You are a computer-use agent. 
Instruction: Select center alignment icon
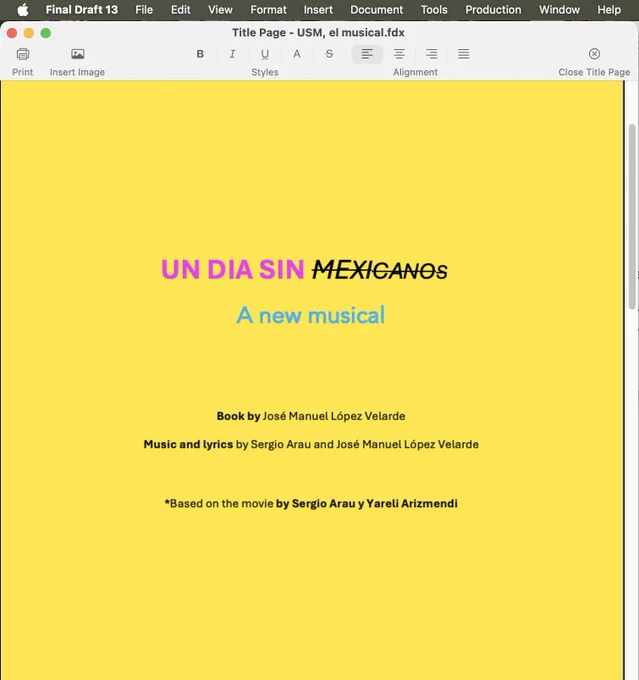[x=399, y=54]
